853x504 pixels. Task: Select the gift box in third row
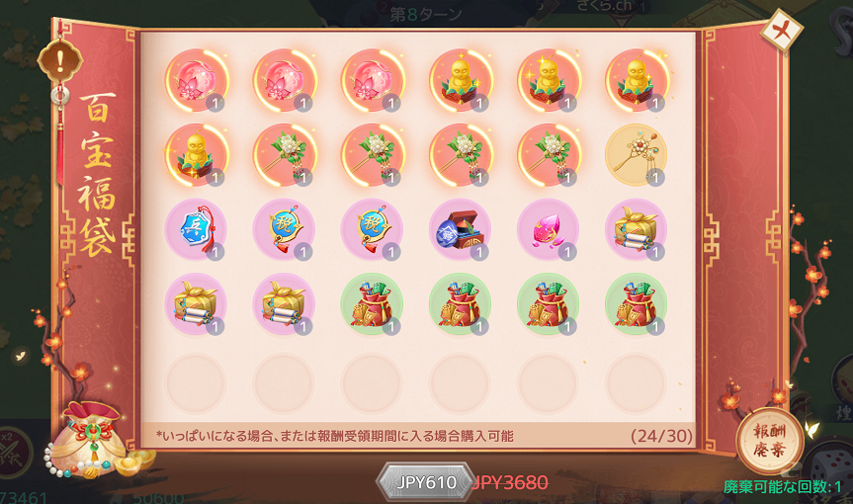[x=635, y=230]
